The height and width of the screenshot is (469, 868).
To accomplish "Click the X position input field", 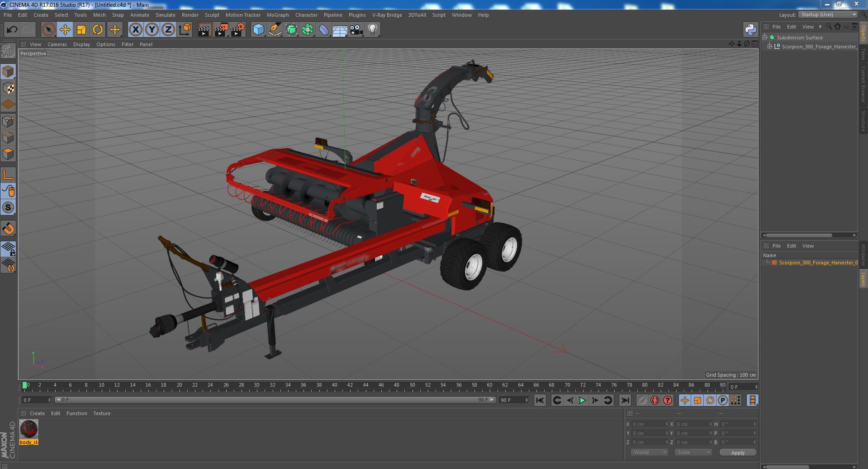I will 650,424.
